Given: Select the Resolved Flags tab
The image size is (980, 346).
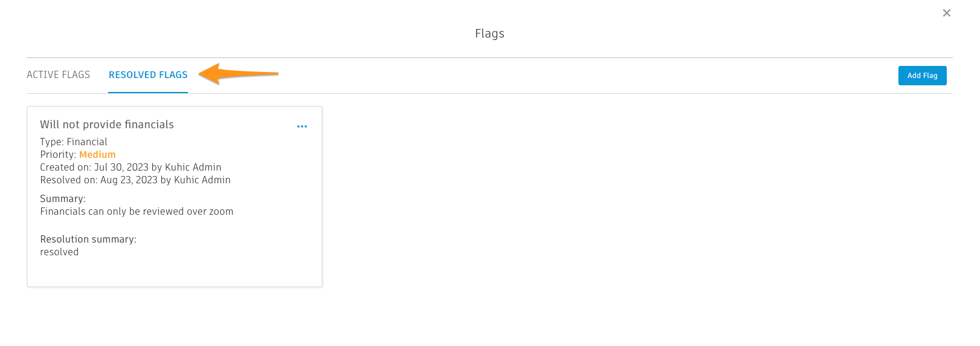Looking at the screenshot, I should (x=148, y=75).
